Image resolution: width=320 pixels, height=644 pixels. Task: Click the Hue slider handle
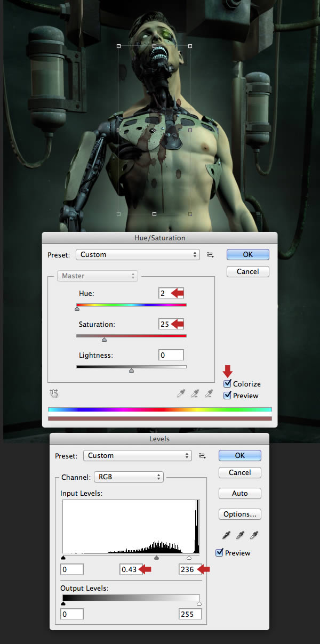pos(77,309)
